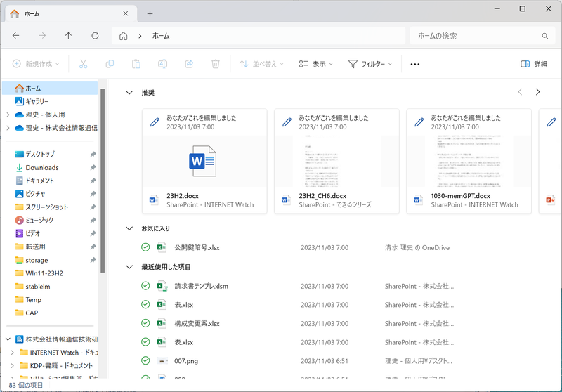Close the ホーム tab
Screen dimensions: 562x392
(x=126, y=13)
